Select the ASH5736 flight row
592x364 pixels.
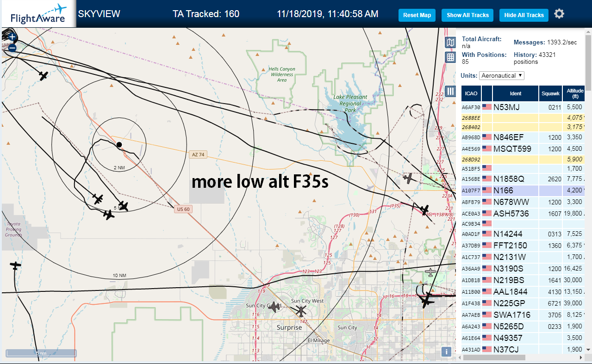[x=523, y=214]
